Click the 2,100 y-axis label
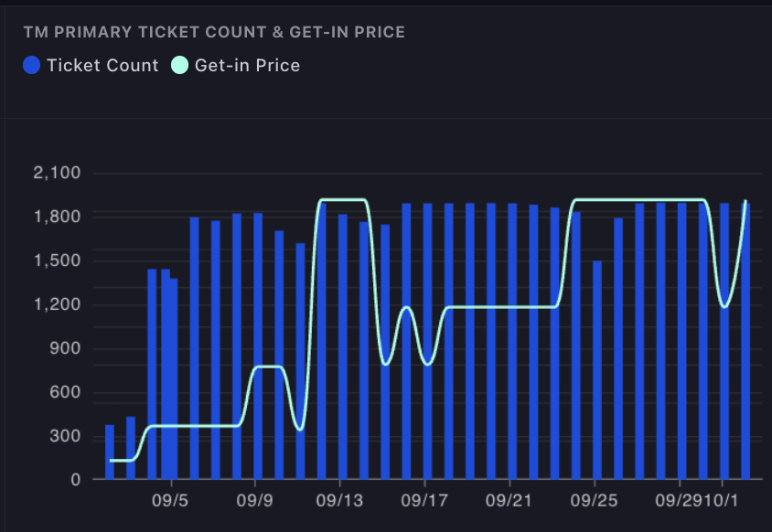The image size is (772, 532). [56, 173]
